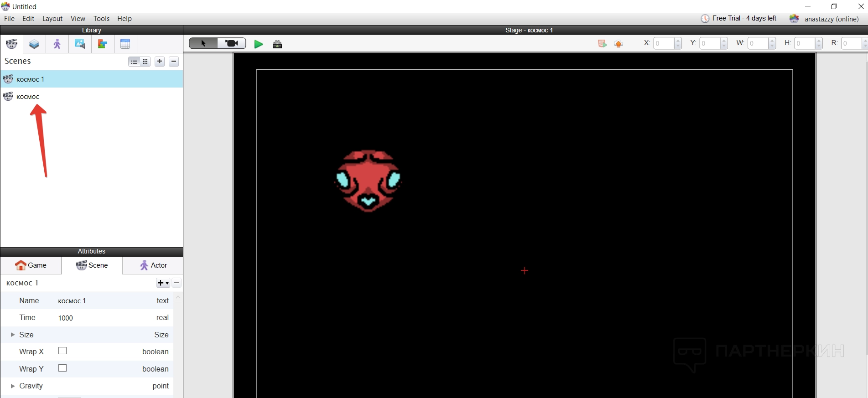Open the Scenes library tab icon
This screenshot has width=868, height=398.
11,44
